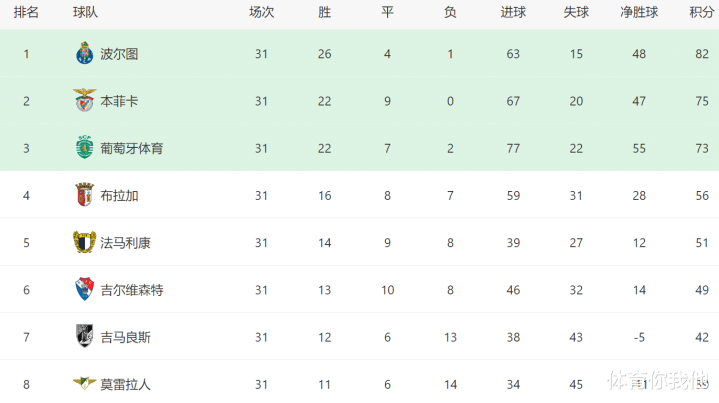Screen dimensions: 719x403
Task: Click the Moreirense (莫雷拉人) club crest
Action: 84,383
